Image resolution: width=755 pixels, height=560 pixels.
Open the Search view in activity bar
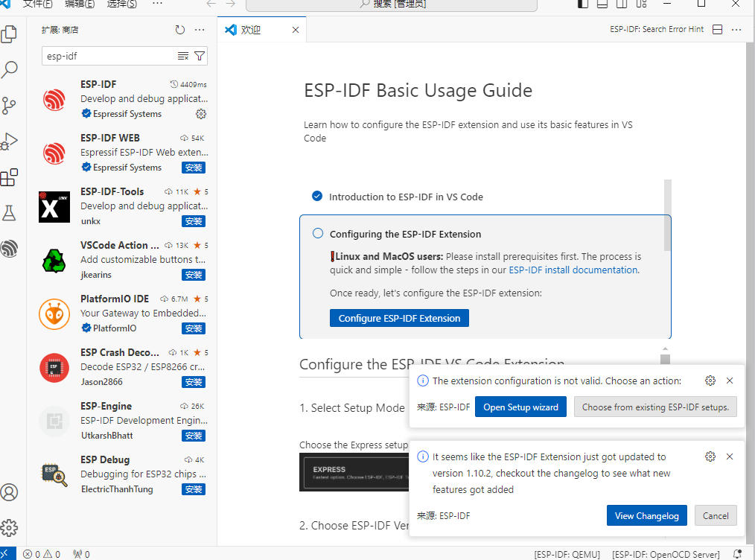click(x=9, y=70)
